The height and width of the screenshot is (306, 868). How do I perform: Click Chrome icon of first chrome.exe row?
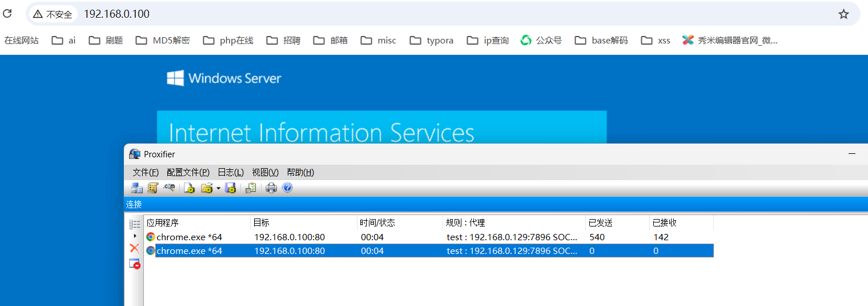click(151, 237)
